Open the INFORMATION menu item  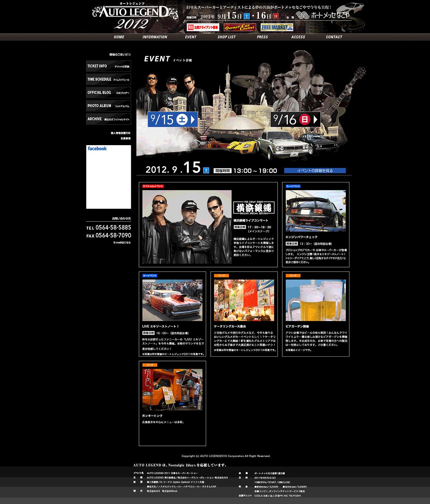[155, 37]
